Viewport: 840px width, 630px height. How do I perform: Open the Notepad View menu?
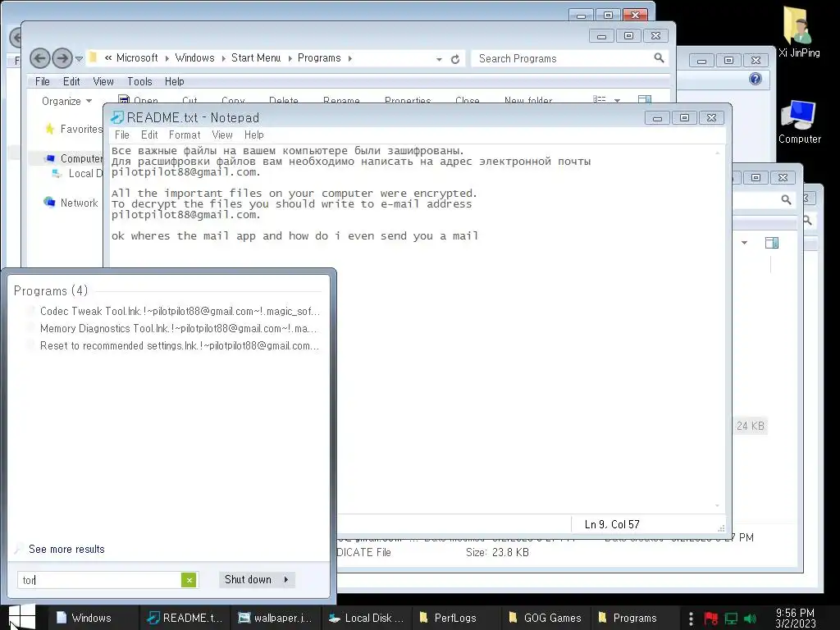pos(221,135)
